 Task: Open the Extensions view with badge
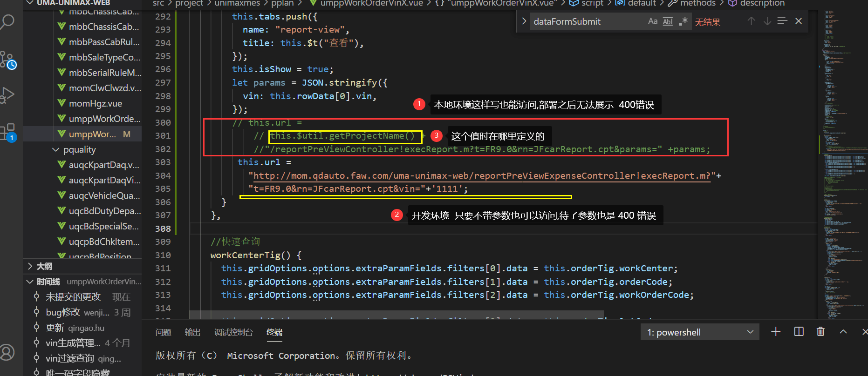(x=8, y=132)
